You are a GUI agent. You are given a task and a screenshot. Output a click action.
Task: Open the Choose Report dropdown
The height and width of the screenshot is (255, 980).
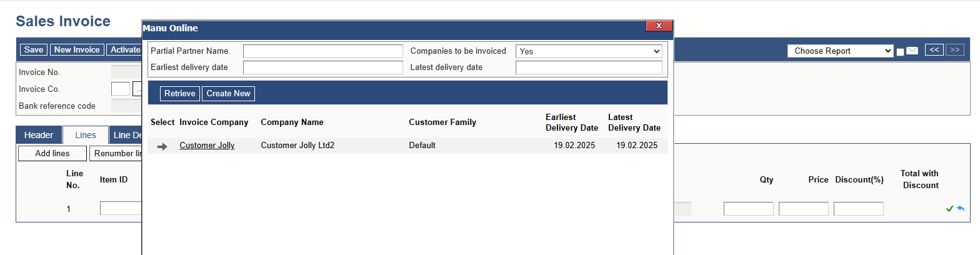(840, 51)
